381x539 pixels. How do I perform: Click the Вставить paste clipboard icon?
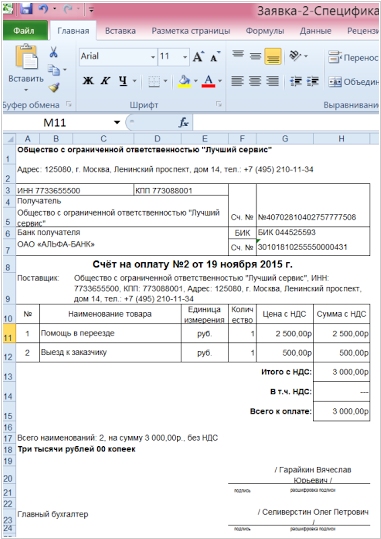click(x=26, y=57)
